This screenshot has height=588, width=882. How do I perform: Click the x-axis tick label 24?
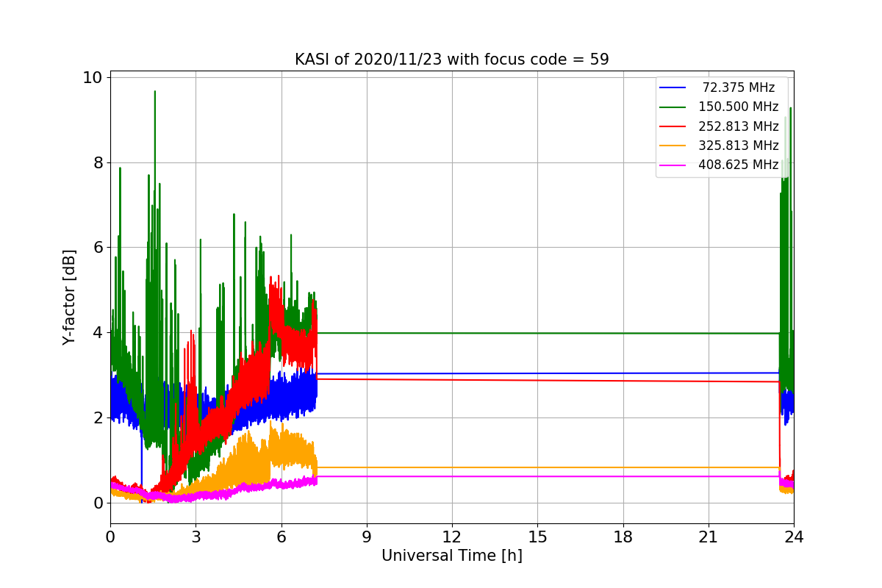tap(794, 537)
